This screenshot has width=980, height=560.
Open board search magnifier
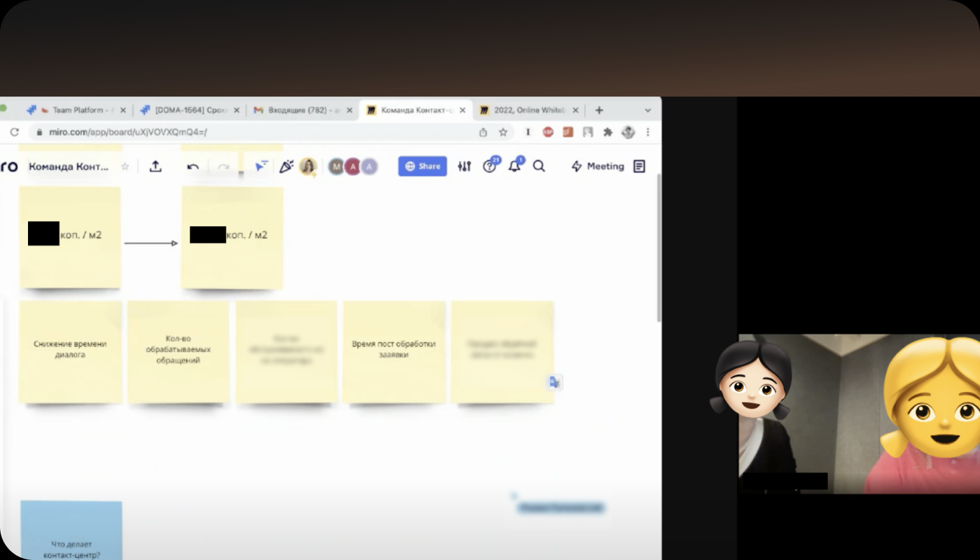tap(539, 167)
